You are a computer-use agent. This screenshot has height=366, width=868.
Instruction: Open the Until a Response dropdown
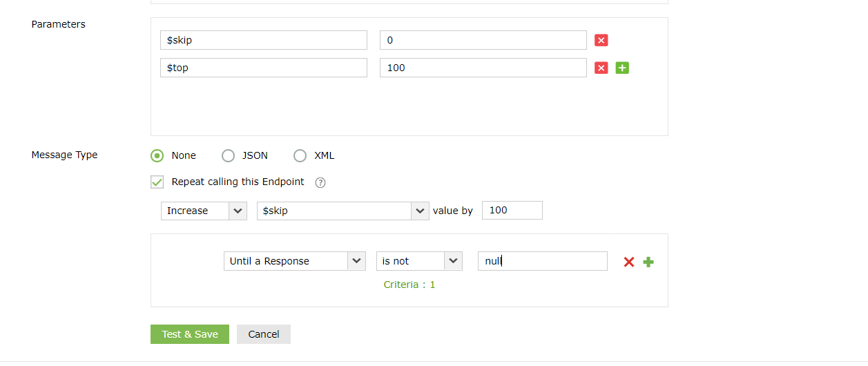(294, 261)
